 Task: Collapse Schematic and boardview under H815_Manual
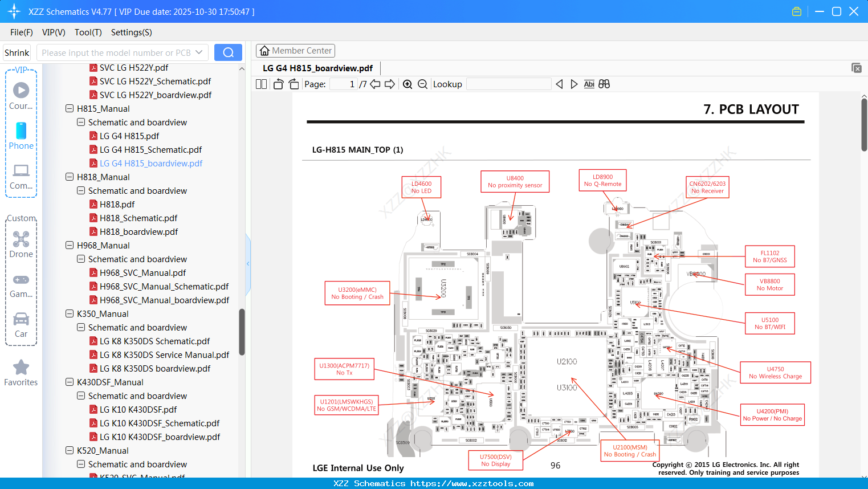pos(81,122)
